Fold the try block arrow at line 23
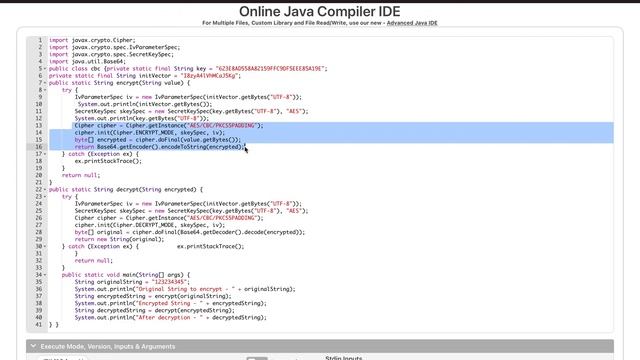This screenshot has width=640, height=360. pos(45,197)
